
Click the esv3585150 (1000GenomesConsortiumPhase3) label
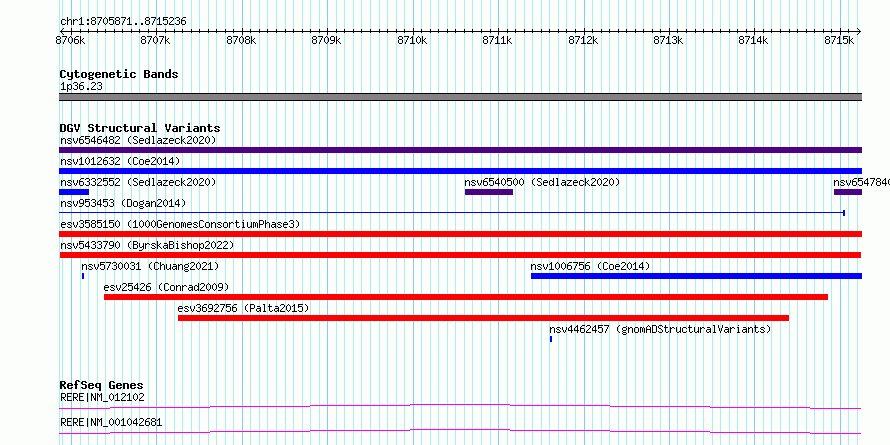[x=180, y=224]
